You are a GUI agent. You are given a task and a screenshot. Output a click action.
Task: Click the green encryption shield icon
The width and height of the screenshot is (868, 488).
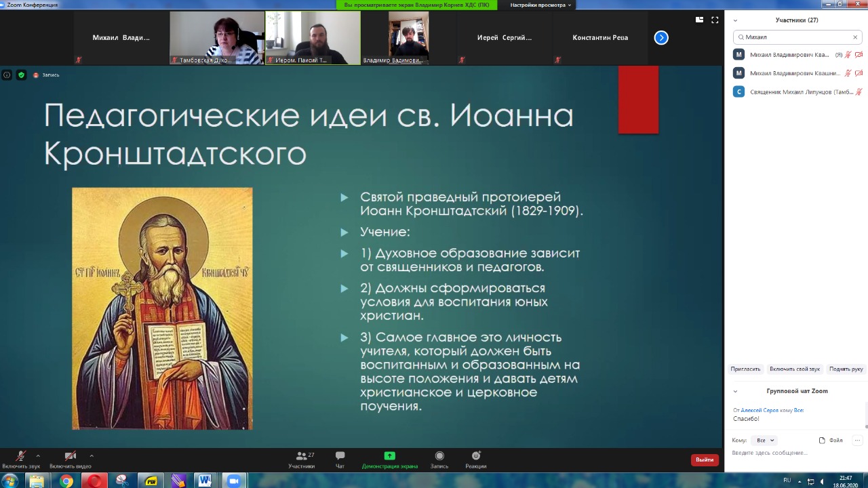click(x=22, y=75)
